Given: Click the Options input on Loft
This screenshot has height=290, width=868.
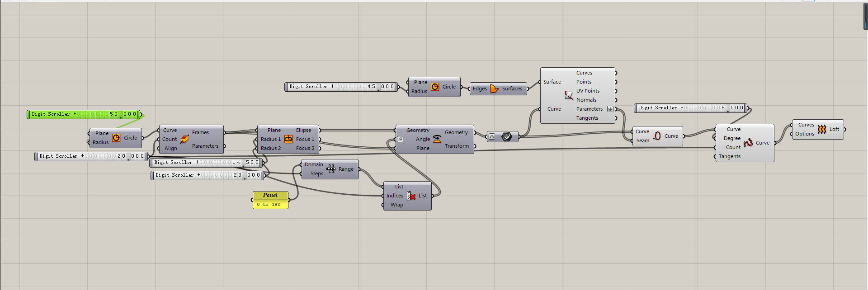Looking at the screenshot, I should [804, 134].
